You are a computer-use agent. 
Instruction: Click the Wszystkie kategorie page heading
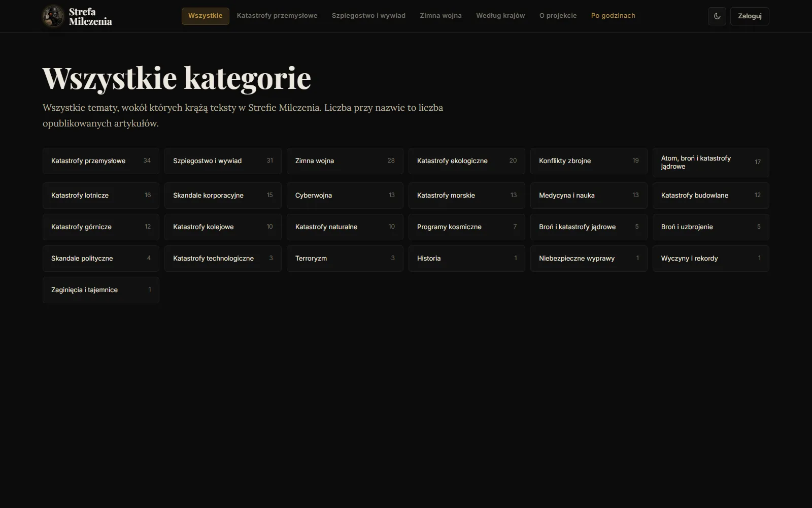177,78
